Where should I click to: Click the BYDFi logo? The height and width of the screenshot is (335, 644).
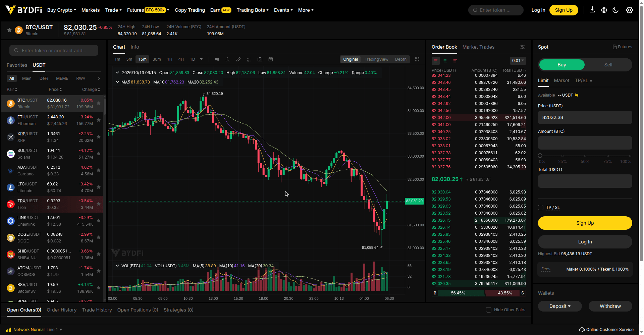coord(23,10)
